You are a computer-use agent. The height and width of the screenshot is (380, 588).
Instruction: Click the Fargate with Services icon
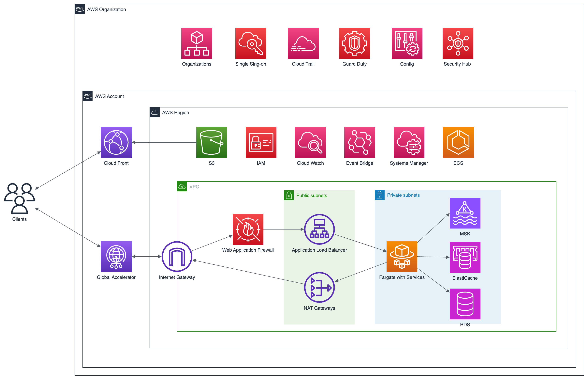402,256
